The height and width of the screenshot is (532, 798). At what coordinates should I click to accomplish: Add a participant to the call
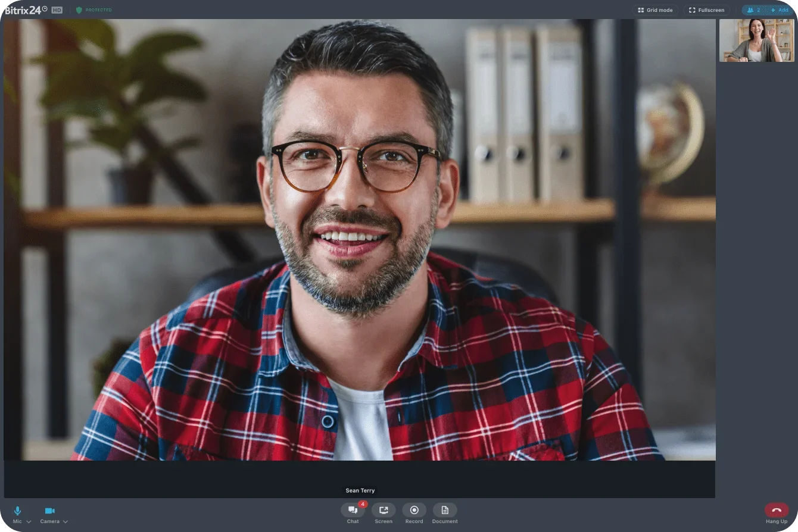pyautogui.click(x=780, y=10)
